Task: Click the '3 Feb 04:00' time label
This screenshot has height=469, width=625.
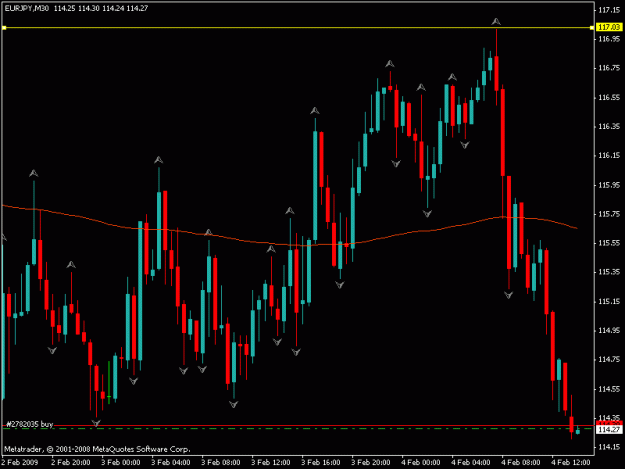Action: [x=171, y=462]
